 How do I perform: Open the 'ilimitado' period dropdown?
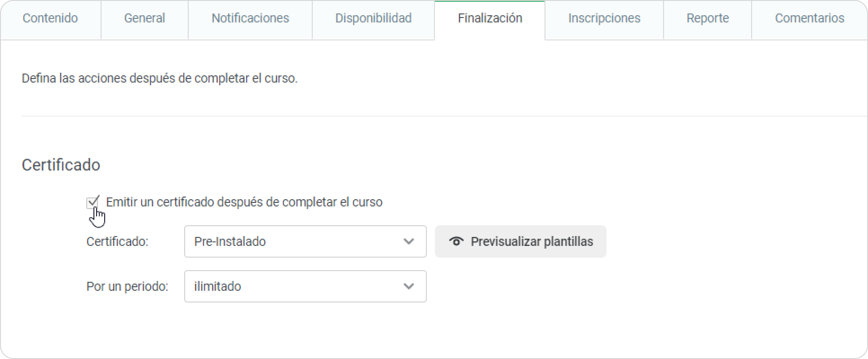click(x=297, y=286)
